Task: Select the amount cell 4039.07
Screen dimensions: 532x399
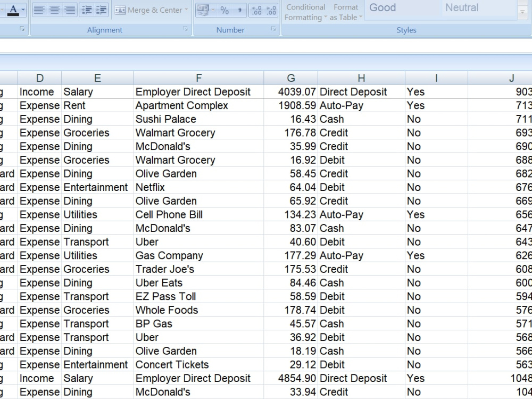Action: pos(291,92)
